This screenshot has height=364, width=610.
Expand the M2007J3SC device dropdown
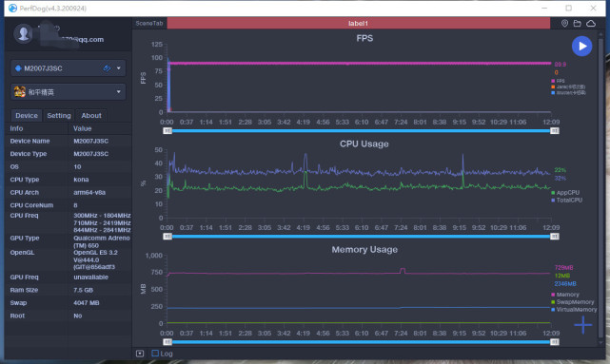(x=119, y=68)
